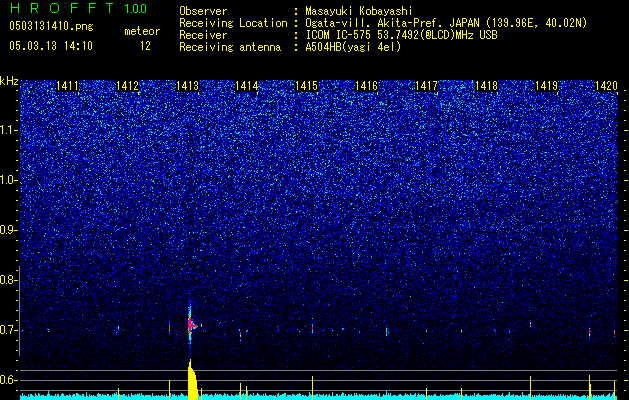Click the 1415 time marker
This screenshot has width=629, height=400.
click(x=306, y=86)
